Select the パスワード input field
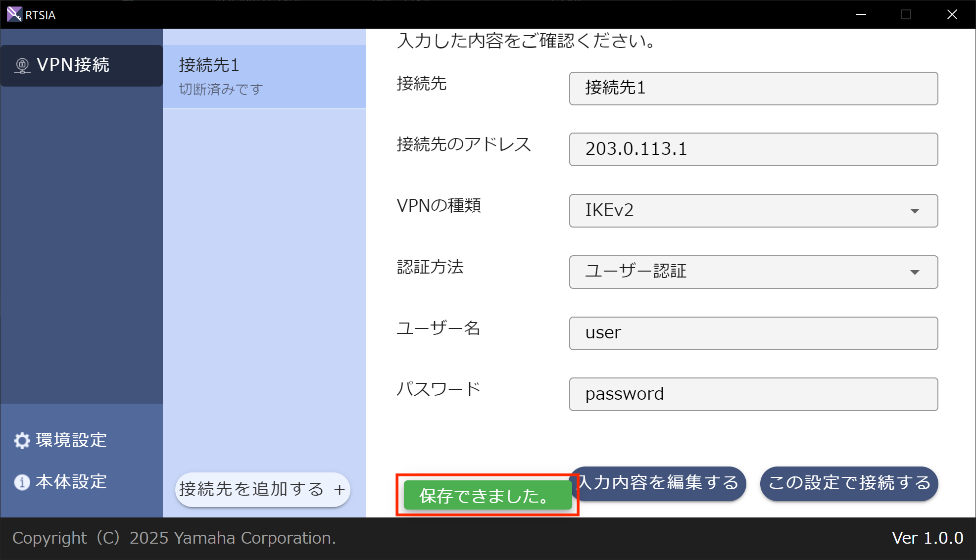976x560 pixels. [x=753, y=394]
